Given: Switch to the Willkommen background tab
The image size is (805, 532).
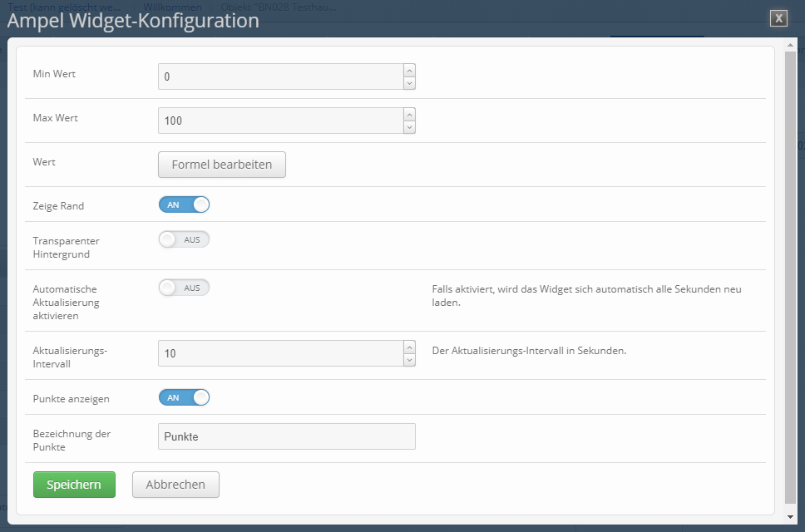Looking at the screenshot, I should click(172, 7).
